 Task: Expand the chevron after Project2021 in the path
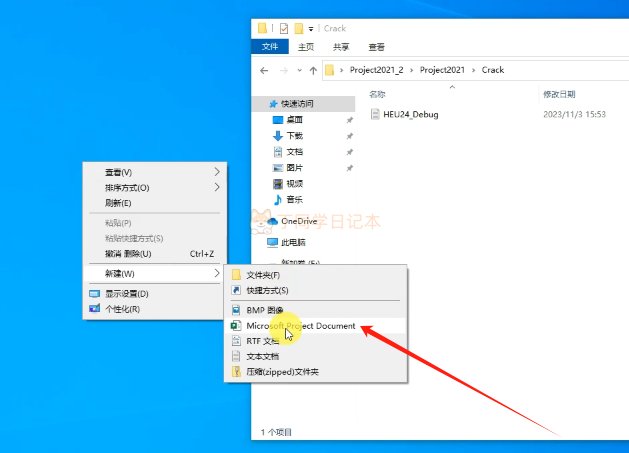[473, 70]
